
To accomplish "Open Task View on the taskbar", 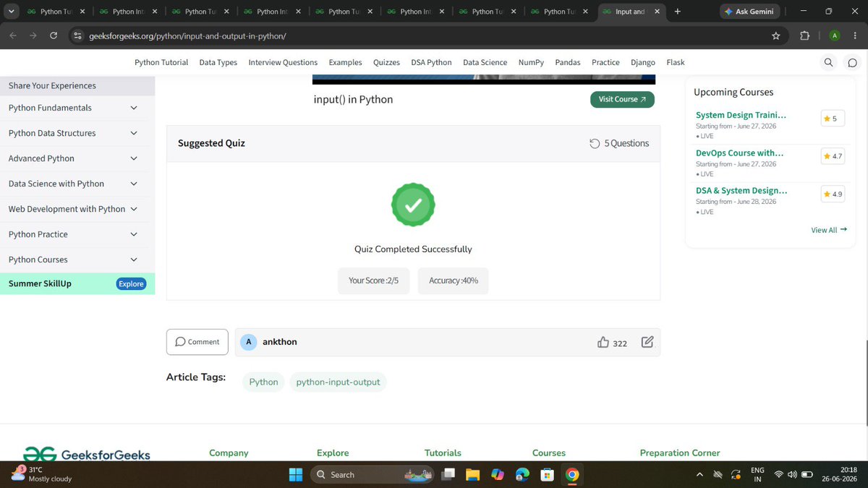I will [449, 474].
